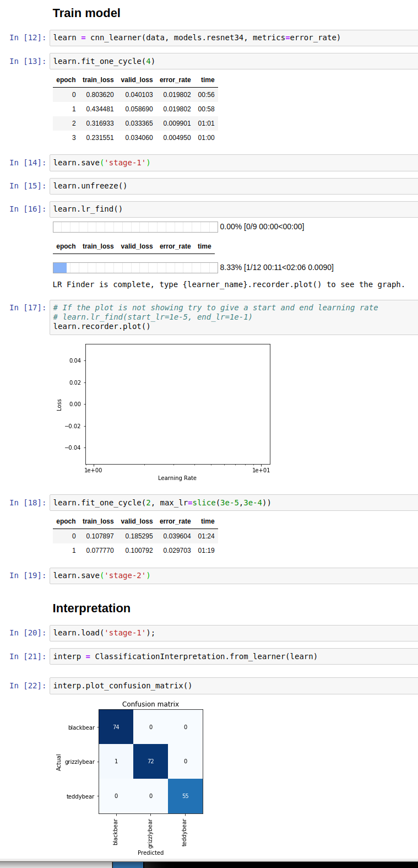
Task: Click the learn.load('stage-1') code cell
Action: pos(234,633)
